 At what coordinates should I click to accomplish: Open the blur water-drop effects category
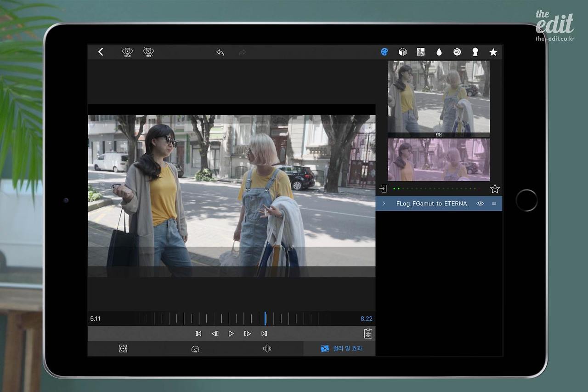tap(439, 52)
